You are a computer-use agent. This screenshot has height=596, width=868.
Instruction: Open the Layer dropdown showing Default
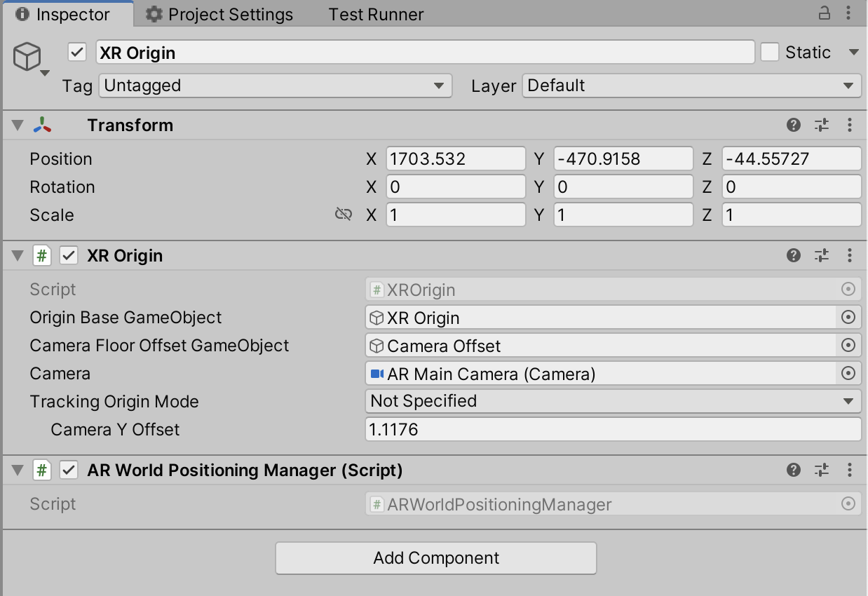pyautogui.click(x=691, y=86)
